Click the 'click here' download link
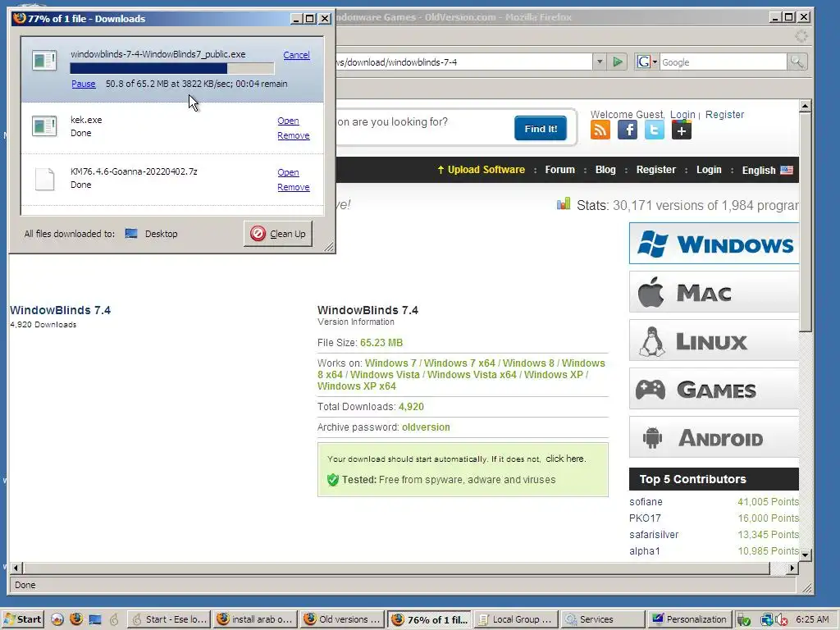Image resolution: width=840 pixels, height=630 pixels. [566, 459]
